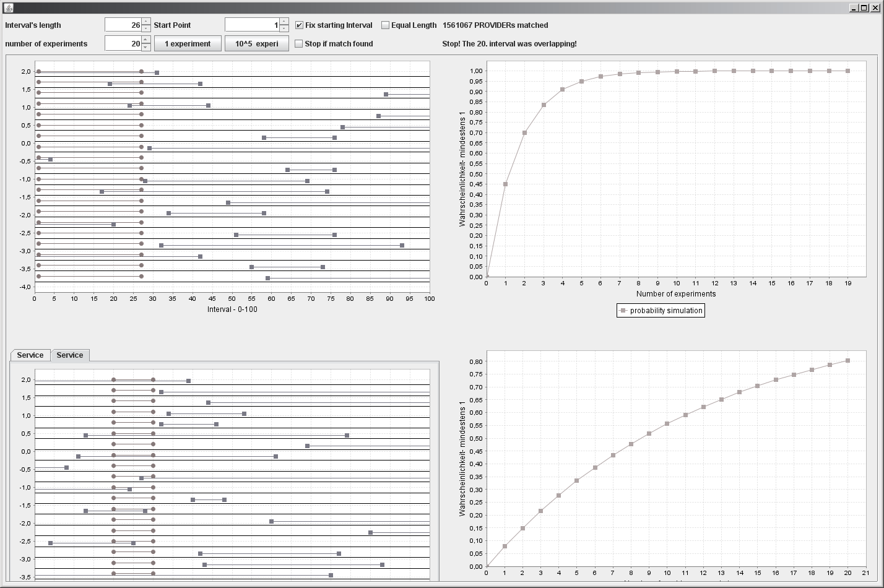This screenshot has width=884, height=588.
Task: Click the probability simulation legend entry
Action: 661,311
